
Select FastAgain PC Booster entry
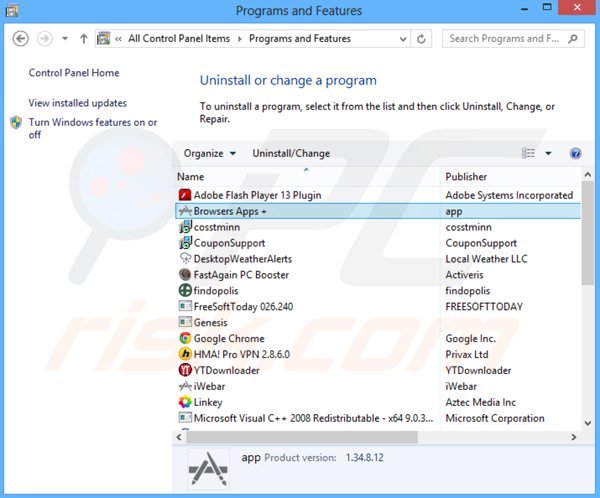(x=241, y=275)
